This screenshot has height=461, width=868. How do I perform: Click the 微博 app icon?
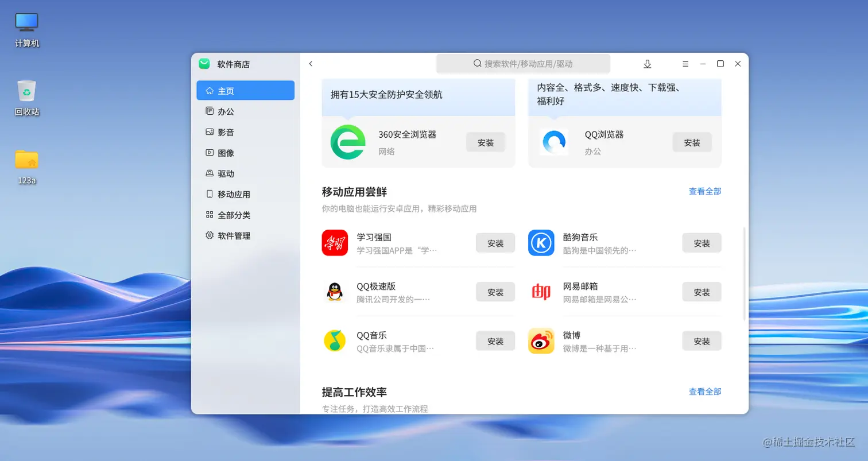(x=541, y=341)
